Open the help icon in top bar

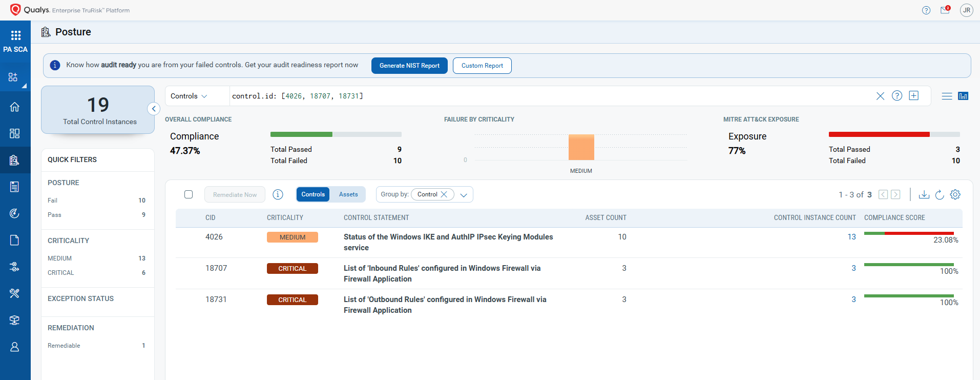[926, 10]
